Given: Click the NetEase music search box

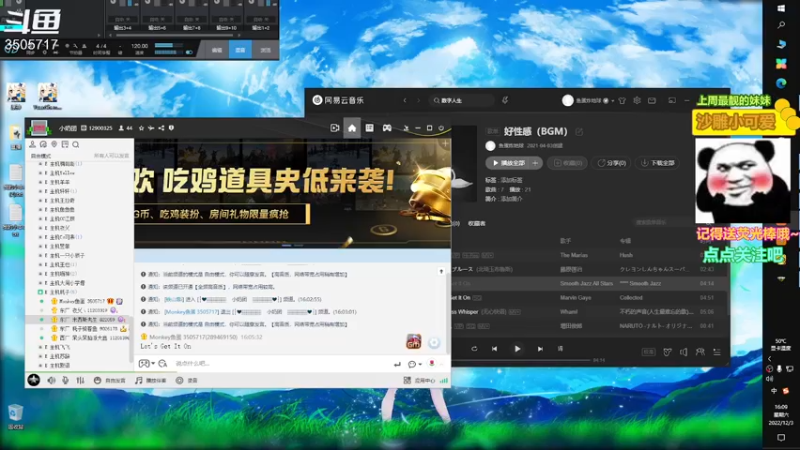Looking at the screenshot, I should [x=462, y=101].
